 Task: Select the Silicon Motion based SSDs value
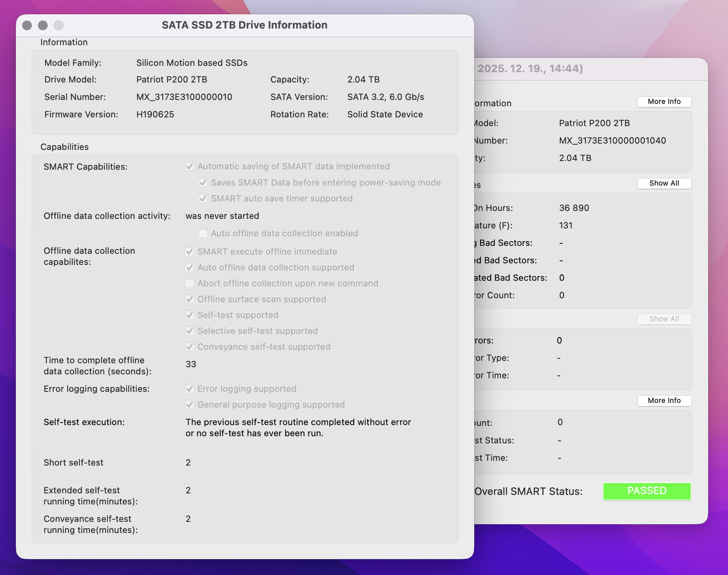tap(192, 63)
